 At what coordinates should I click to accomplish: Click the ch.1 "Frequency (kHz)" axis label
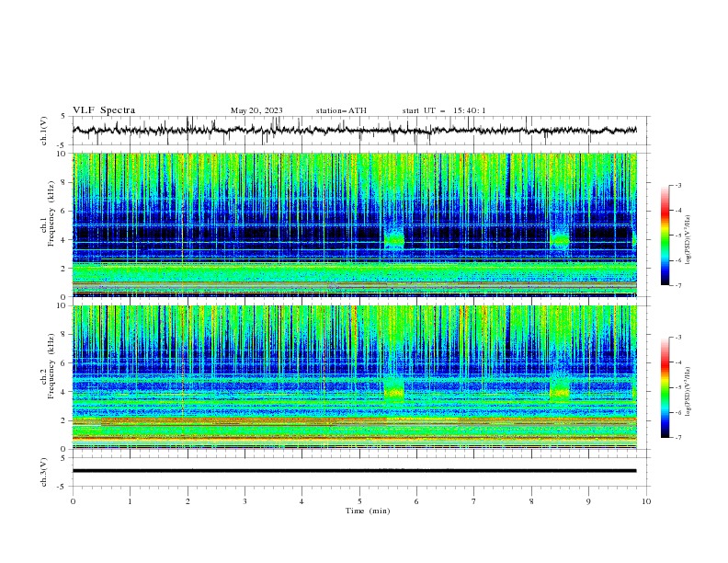pyautogui.click(x=51, y=214)
